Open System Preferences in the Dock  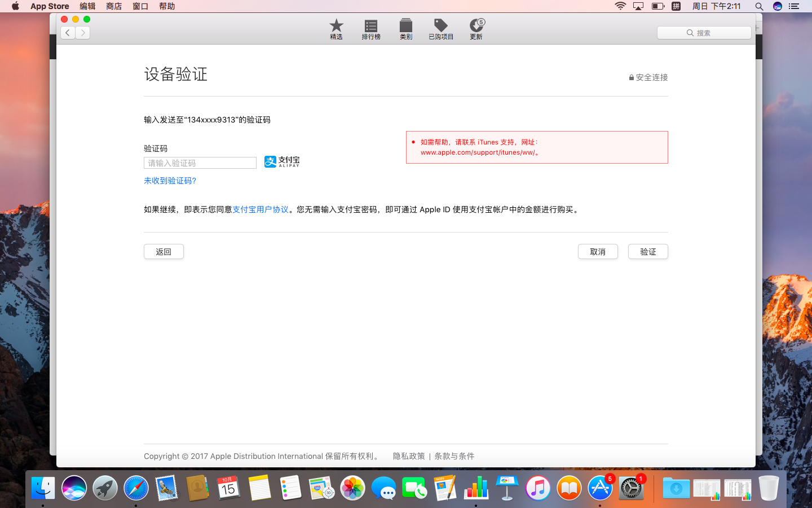tap(631, 488)
